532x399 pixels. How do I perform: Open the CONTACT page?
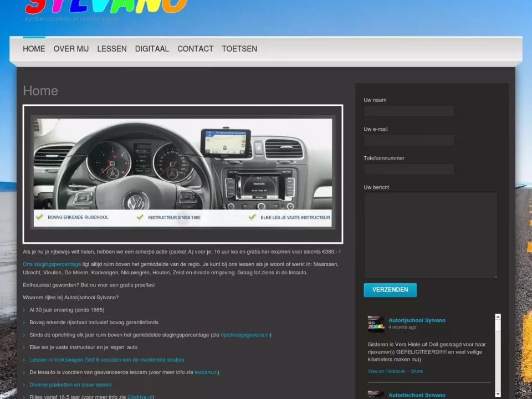pyautogui.click(x=195, y=49)
